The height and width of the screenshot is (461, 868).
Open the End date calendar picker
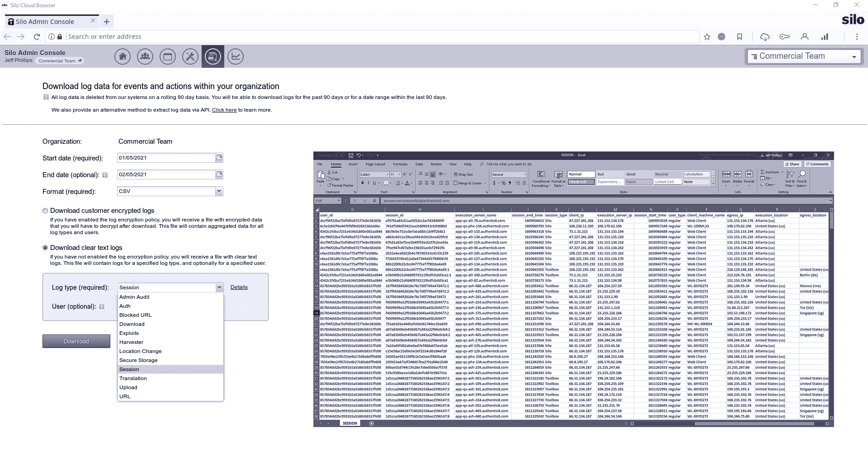point(219,174)
